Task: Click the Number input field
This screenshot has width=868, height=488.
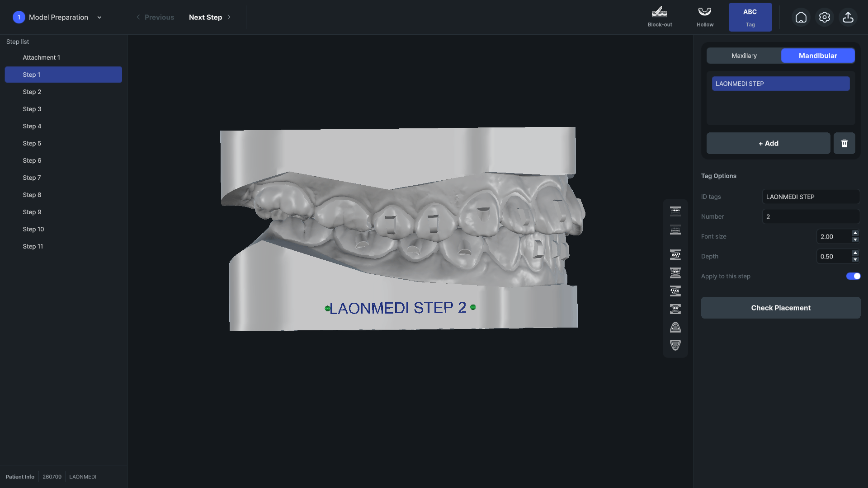Action: (x=811, y=216)
